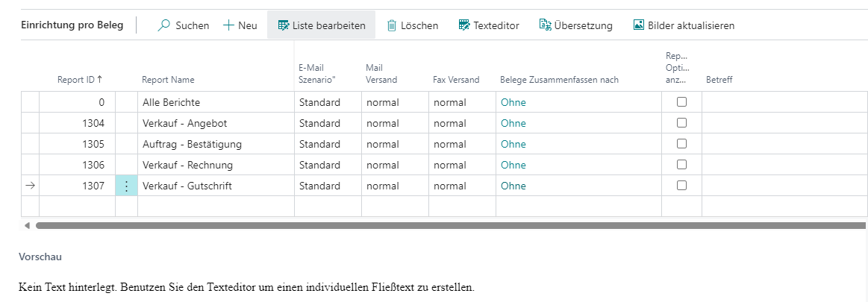Click the Löschen trash icon

click(392, 25)
